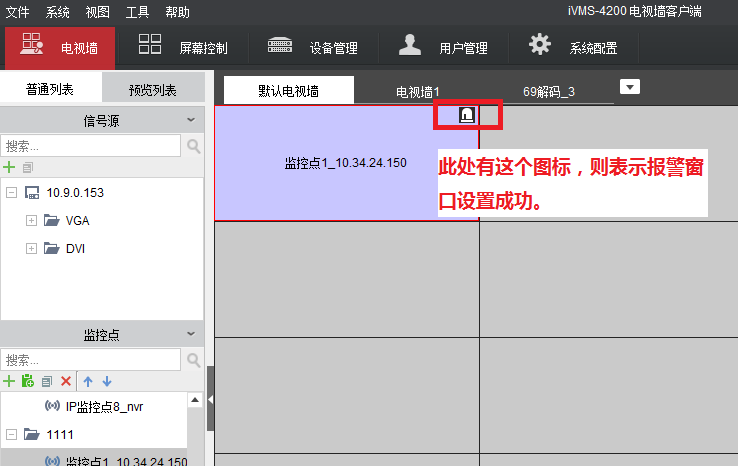The width and height of the screenshot is (738, 466).
Task: Click the alarm window bell icon
Action: coord(466,115)
